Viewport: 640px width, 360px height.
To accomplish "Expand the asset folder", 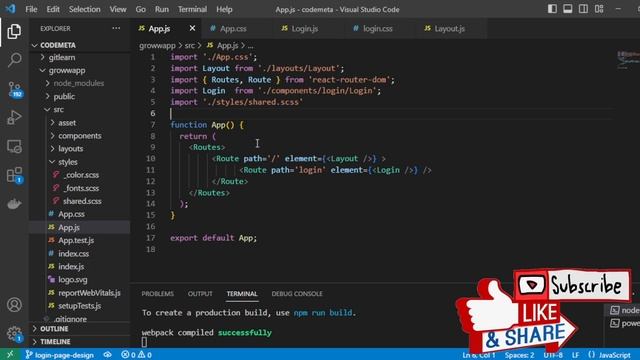I will [80, 122].
